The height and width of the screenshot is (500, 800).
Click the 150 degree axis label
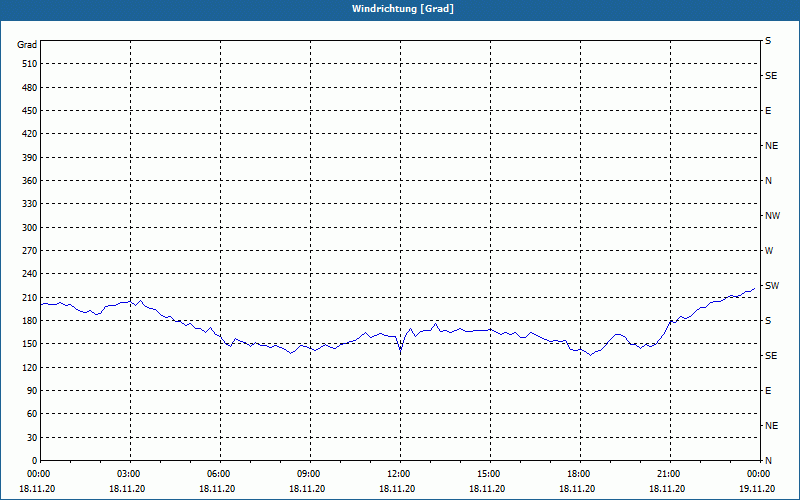coord(29,344)
